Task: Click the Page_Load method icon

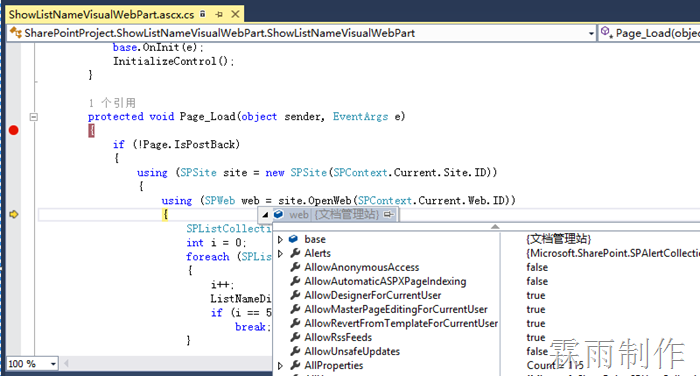Action: (x=606, y=32)
